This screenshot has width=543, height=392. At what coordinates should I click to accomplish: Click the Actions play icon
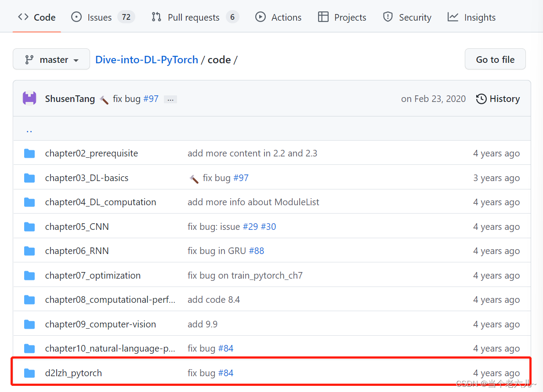point(260,17)
